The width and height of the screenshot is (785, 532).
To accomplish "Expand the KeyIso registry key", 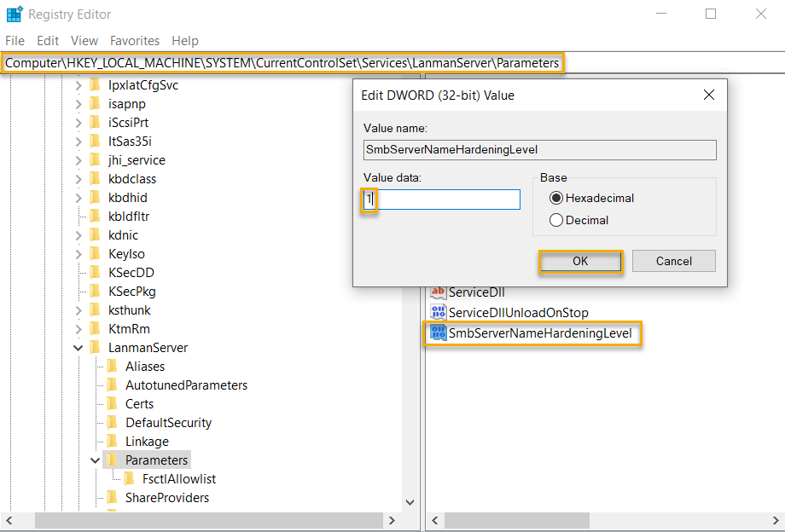I will 78,253.
